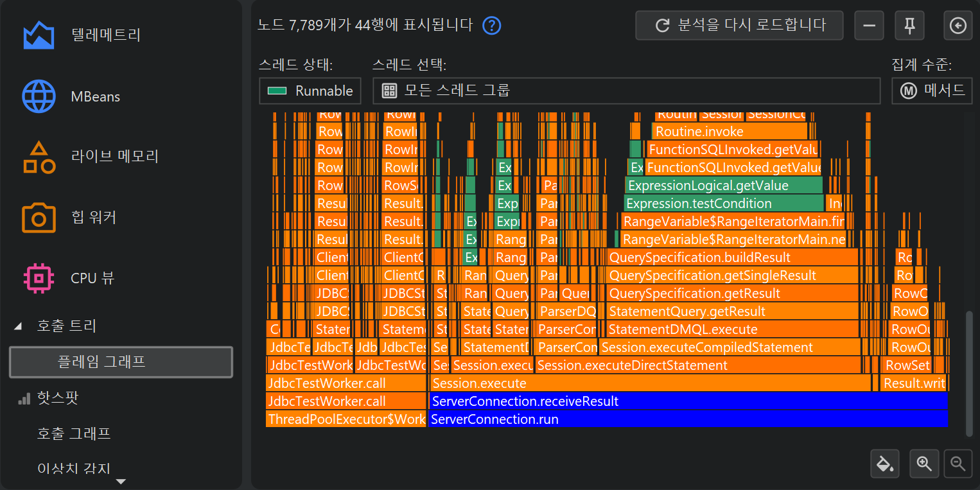The image size is (980, 490).
Task: Select the Session.execute frame
Action: point(651,383)
